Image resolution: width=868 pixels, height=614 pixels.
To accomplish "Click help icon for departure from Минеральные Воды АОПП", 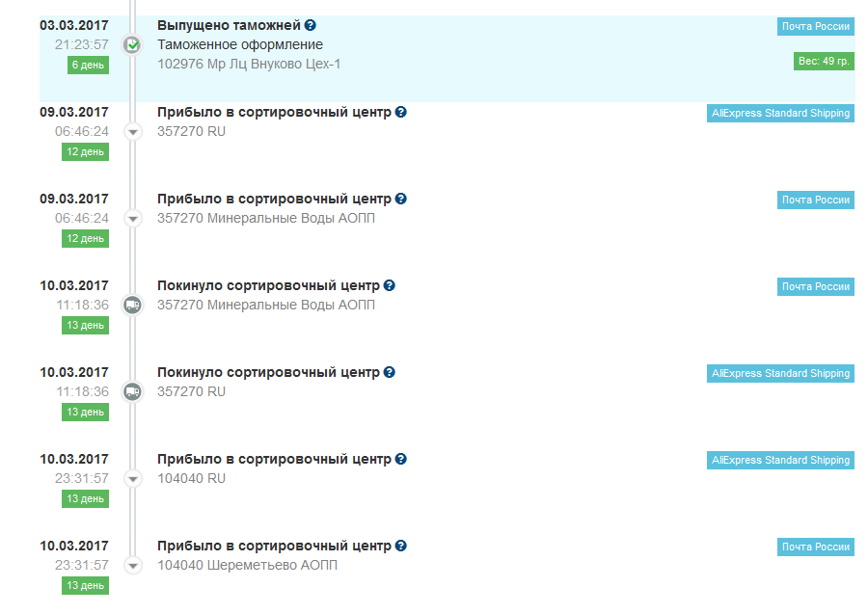I will point(390,286).
